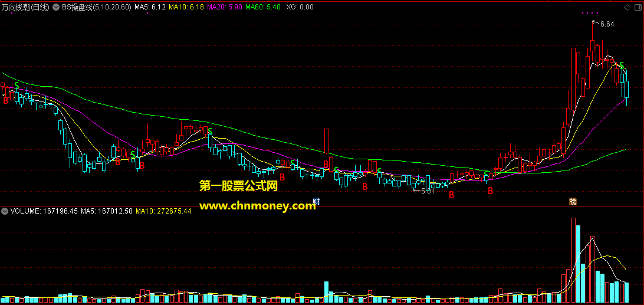
Task: Click the green MA60: 5.40 value
Action: pyautogui.click(x=263, y=7)
